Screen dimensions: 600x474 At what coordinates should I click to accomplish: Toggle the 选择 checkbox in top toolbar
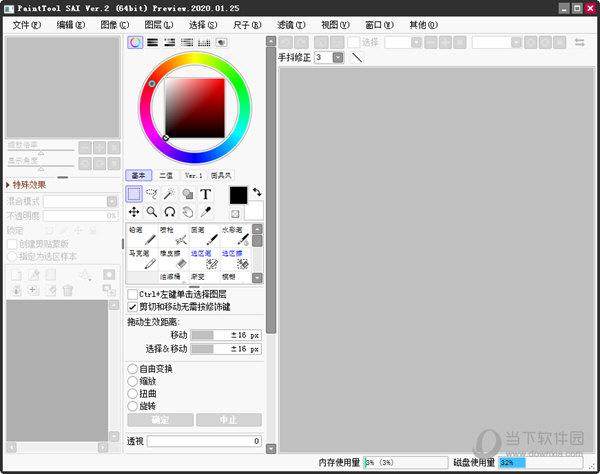(x=354, y=42)
